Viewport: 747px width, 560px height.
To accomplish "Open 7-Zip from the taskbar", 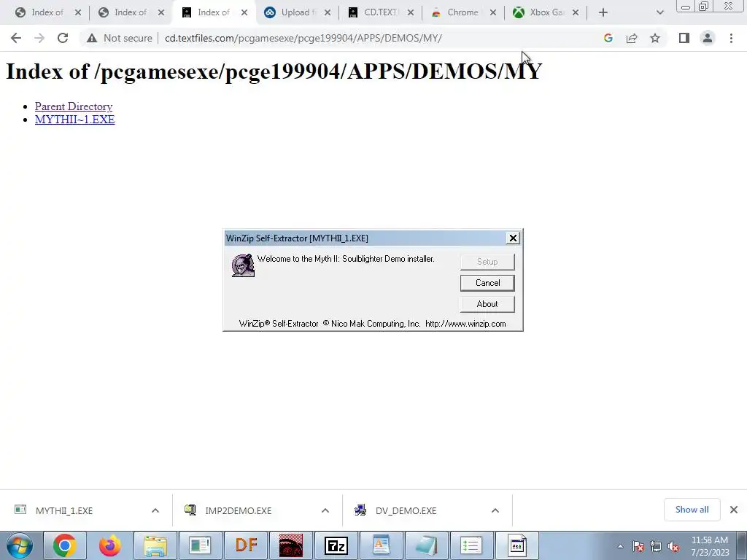I will 336,545.
